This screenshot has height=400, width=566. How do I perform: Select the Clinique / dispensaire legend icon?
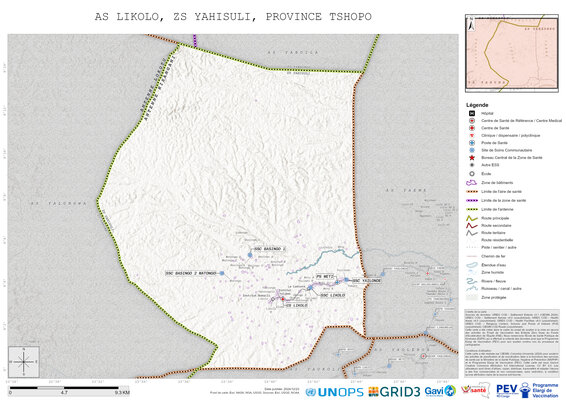(x=472, y=135)
